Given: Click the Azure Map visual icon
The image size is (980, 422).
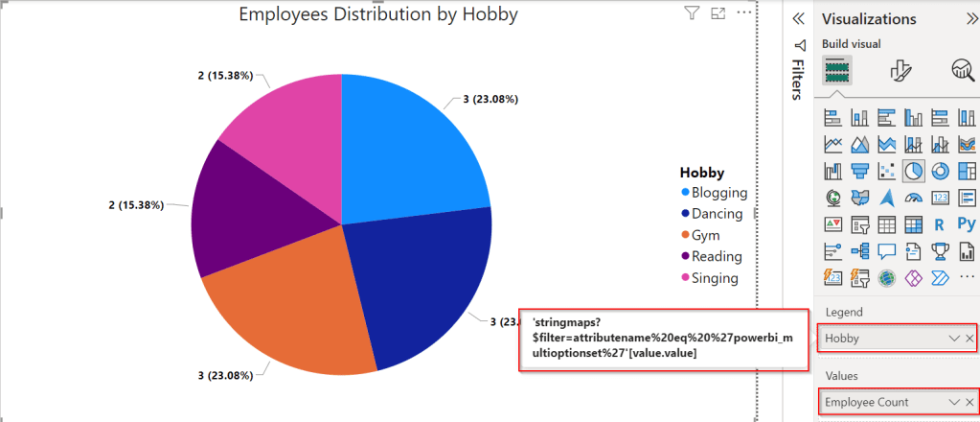Looking at the screenshot, I should (886, 198).
